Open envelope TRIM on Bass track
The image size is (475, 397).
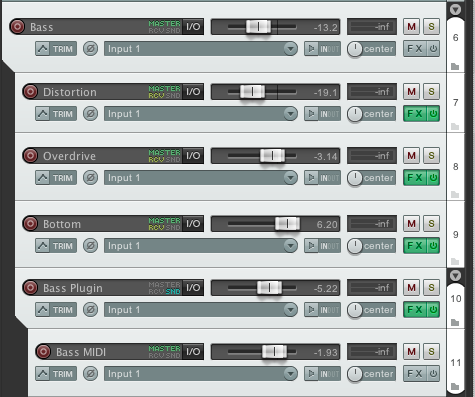point(56,49)
